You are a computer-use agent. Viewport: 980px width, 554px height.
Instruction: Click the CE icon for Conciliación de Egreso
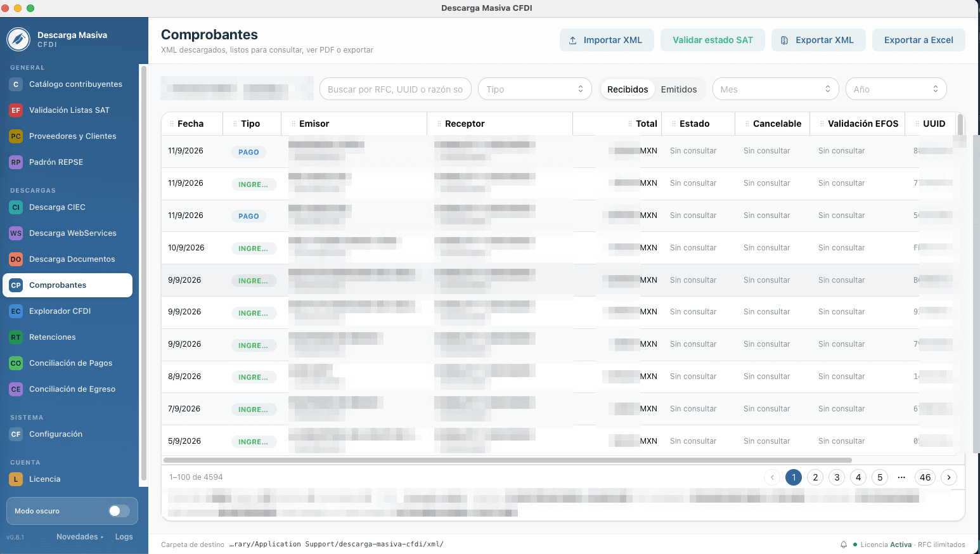click(16, 389)
